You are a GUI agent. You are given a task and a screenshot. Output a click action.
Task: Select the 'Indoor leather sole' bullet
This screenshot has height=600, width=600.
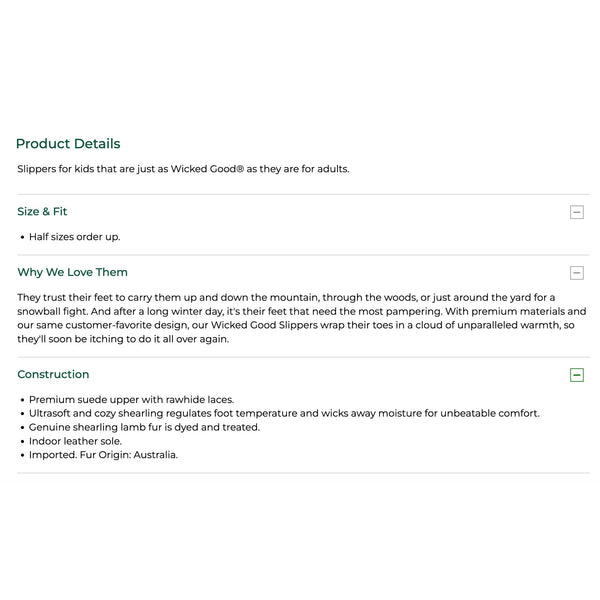click(x=75, y=441)
